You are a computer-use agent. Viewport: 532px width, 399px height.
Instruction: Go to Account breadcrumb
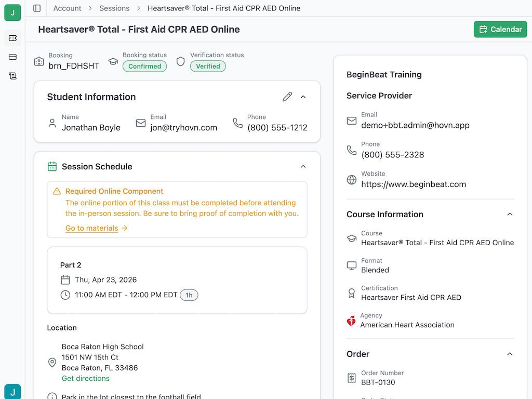[67, 8]
